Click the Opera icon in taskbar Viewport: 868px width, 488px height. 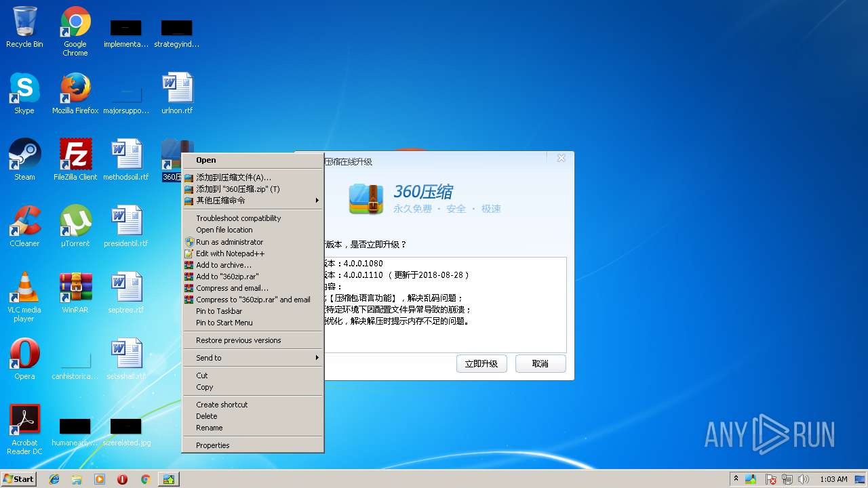pyautogui.click(x=123, y=479)
